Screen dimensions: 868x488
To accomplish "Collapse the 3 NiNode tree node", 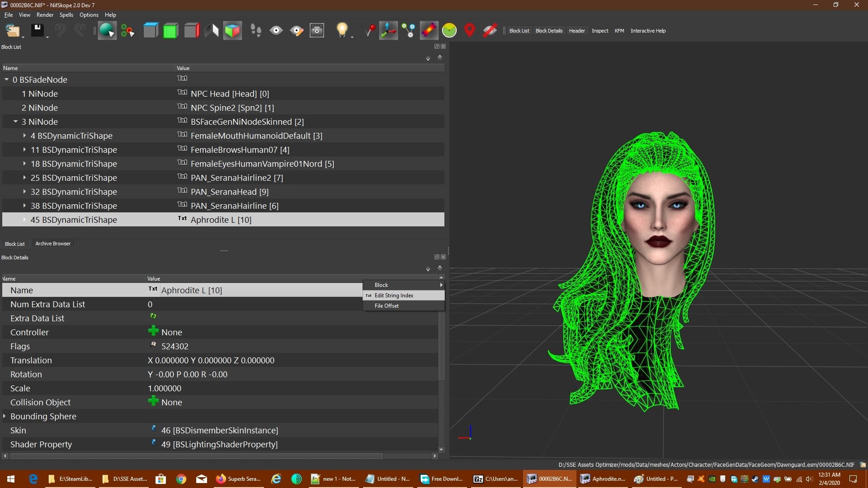I will (x=15, y=122).
